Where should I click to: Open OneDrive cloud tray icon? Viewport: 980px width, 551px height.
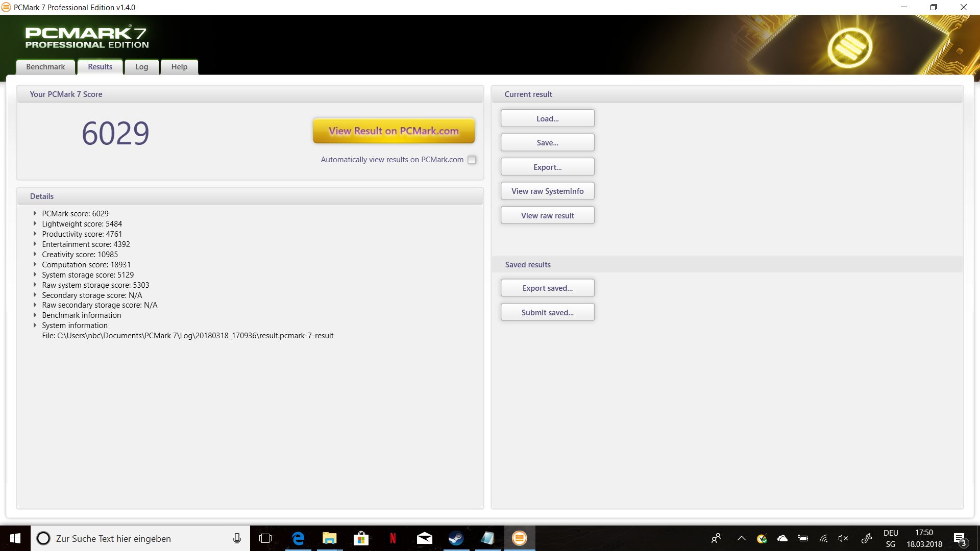click(782, 538)
